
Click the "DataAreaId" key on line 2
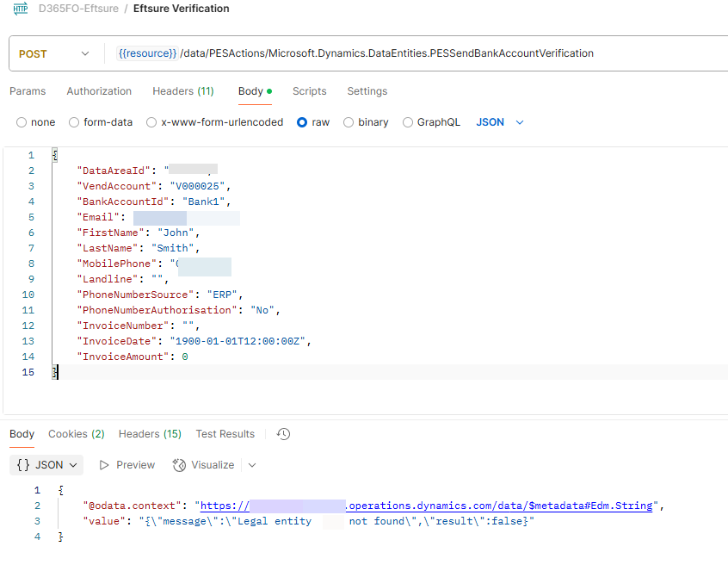click(114, 171)
